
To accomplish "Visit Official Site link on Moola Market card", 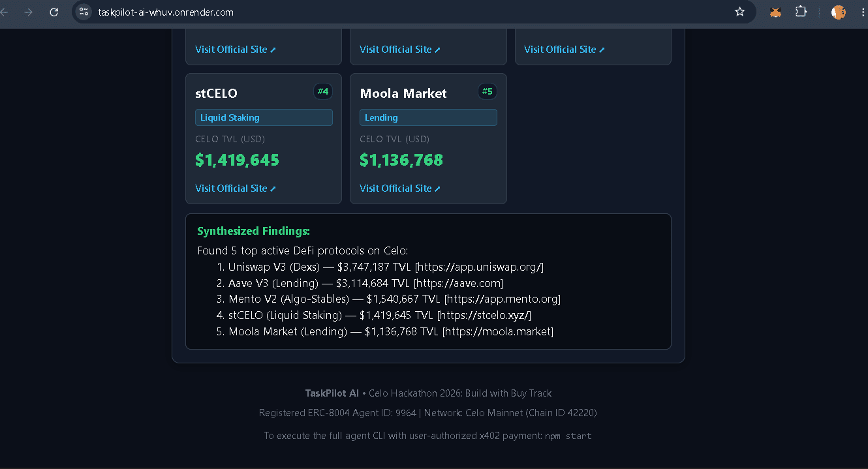I will click(x=400, y=188).
